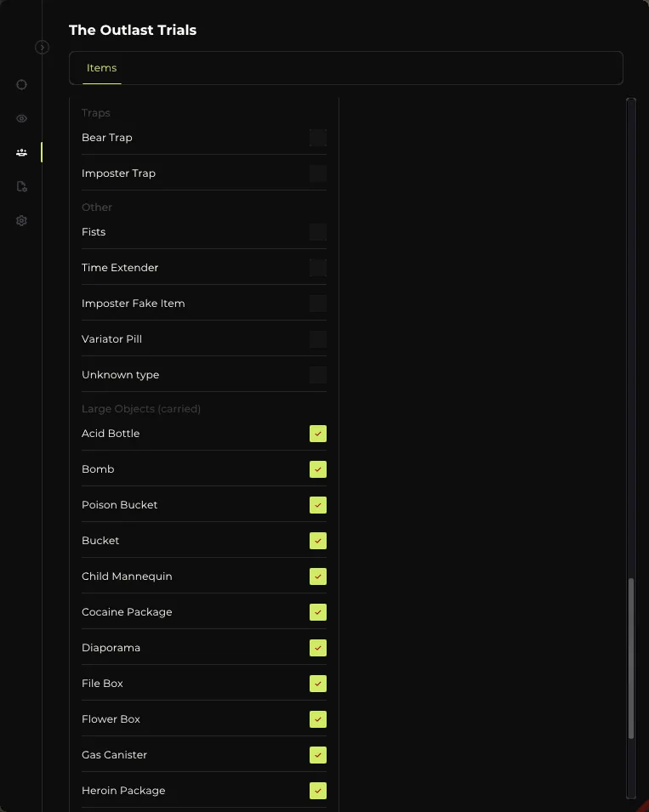Viewport: 649px width, 812px height.
Task: Expand the sidebar with the arrow button
Action: click(x=42, y=48)
